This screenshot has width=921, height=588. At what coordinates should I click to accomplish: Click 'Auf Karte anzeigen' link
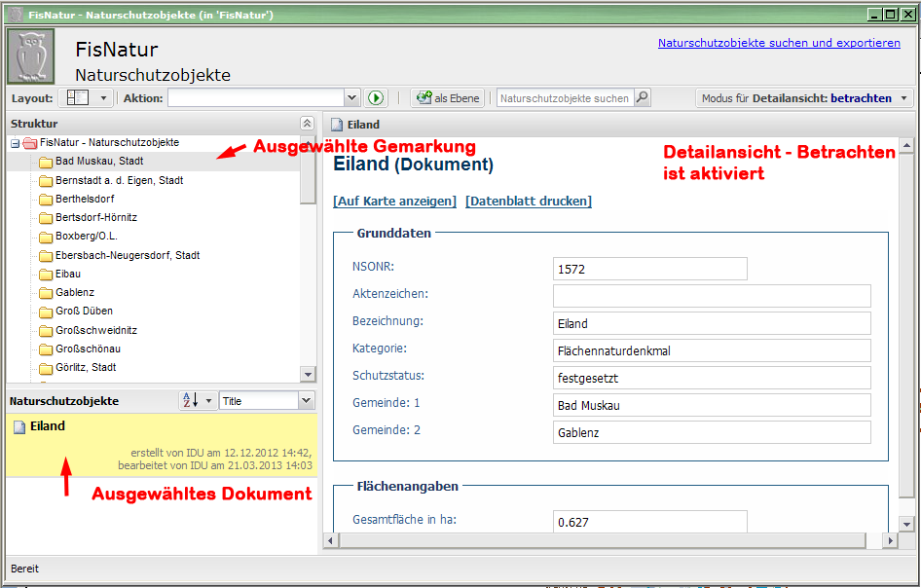tap(394, 202)
